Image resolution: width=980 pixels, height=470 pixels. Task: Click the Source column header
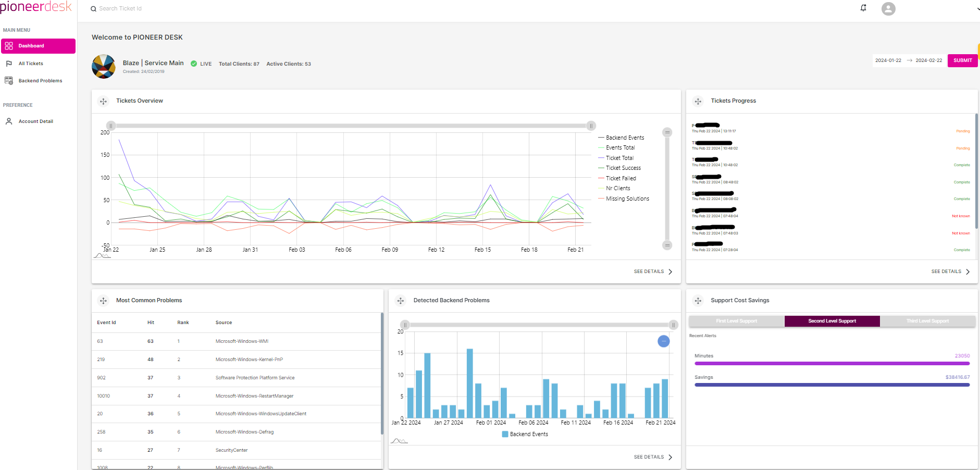tap(224, 323)
